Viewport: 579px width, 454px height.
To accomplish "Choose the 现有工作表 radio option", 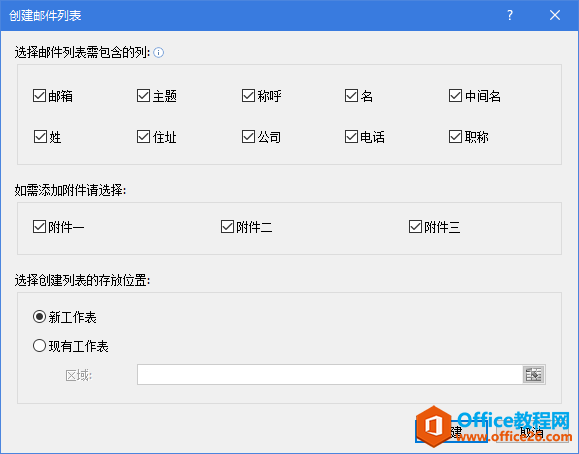I will click(40, 346).
